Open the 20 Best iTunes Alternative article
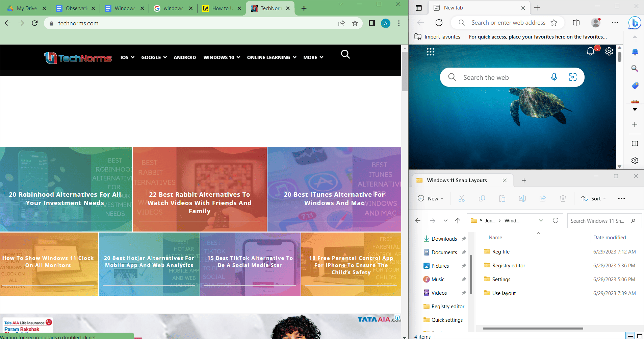The image size is (644, 339). point(334,198)
